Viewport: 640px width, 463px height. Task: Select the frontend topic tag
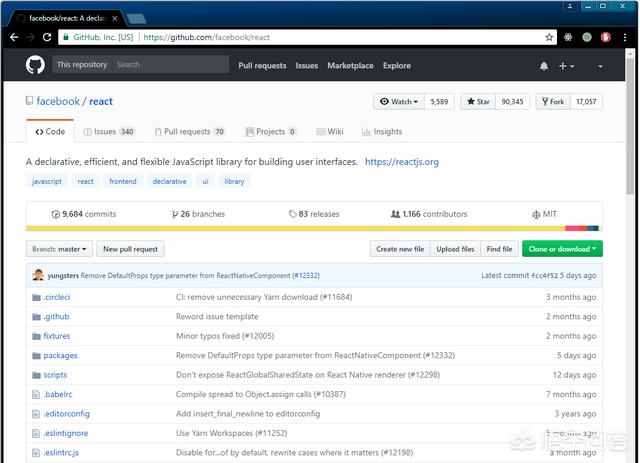123,181
